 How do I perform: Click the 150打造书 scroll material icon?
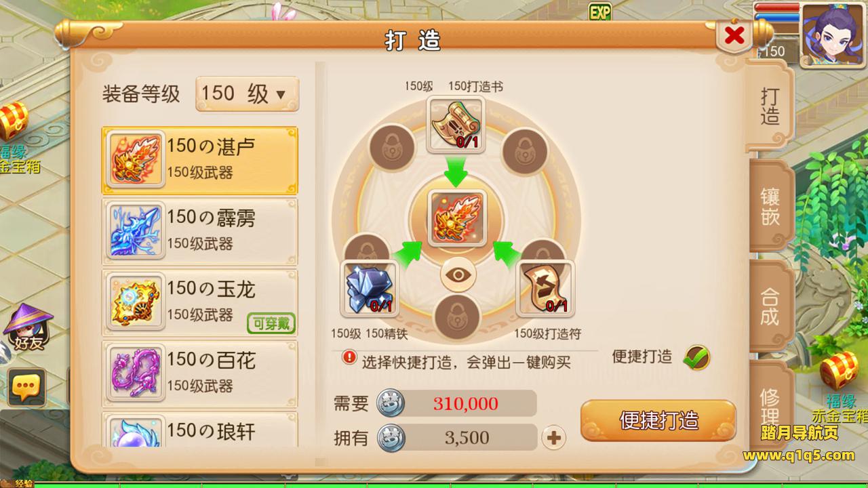(456, 124)
